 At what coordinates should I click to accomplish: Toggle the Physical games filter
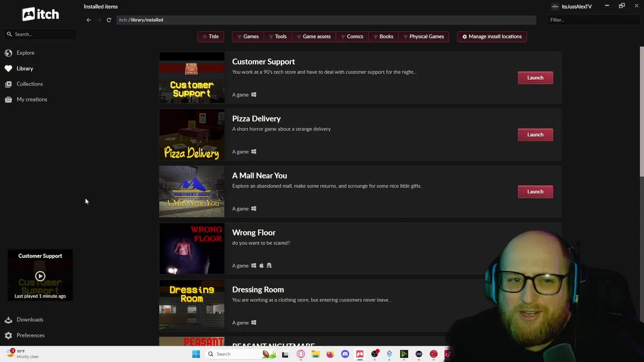pos(424,37)
